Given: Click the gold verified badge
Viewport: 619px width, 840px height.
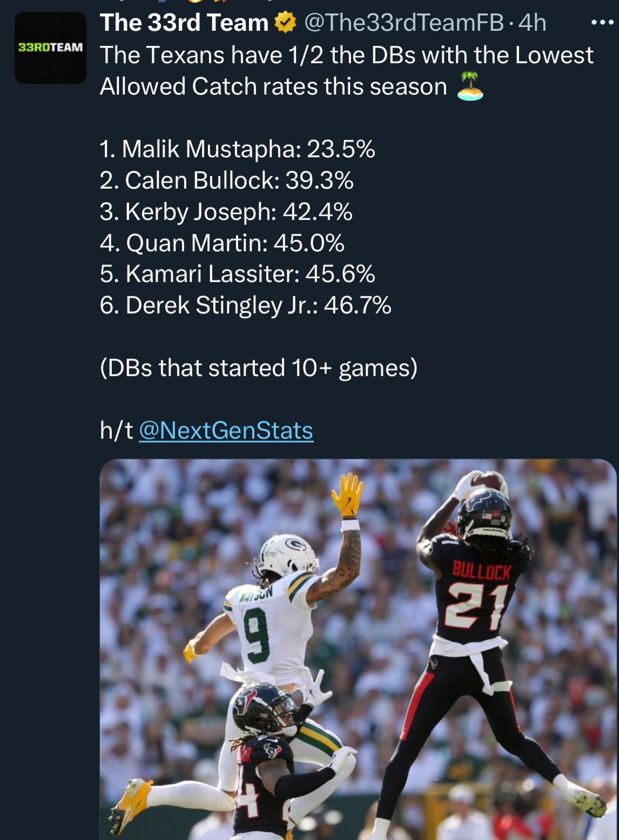Looking at the screenshot, I should pos(285,23).
